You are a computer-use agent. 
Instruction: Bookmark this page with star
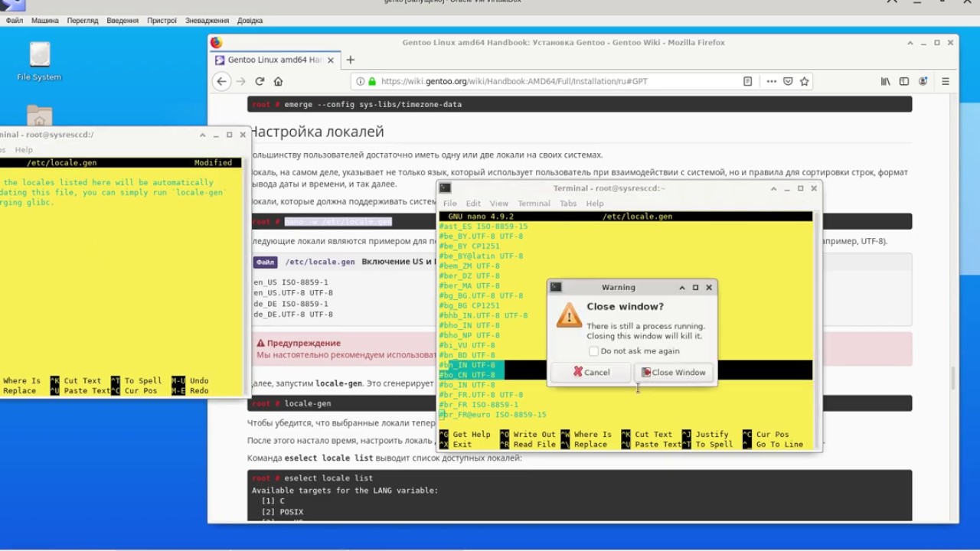[804, 81]
